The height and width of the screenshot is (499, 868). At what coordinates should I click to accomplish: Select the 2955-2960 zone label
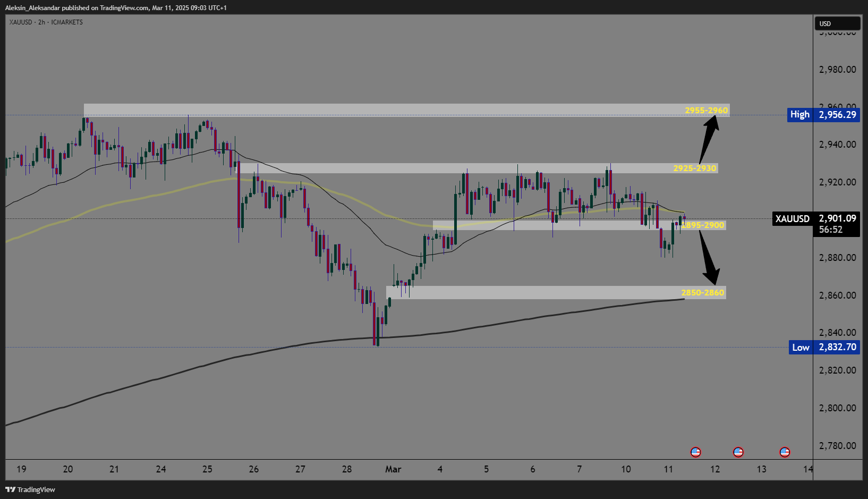707,111
